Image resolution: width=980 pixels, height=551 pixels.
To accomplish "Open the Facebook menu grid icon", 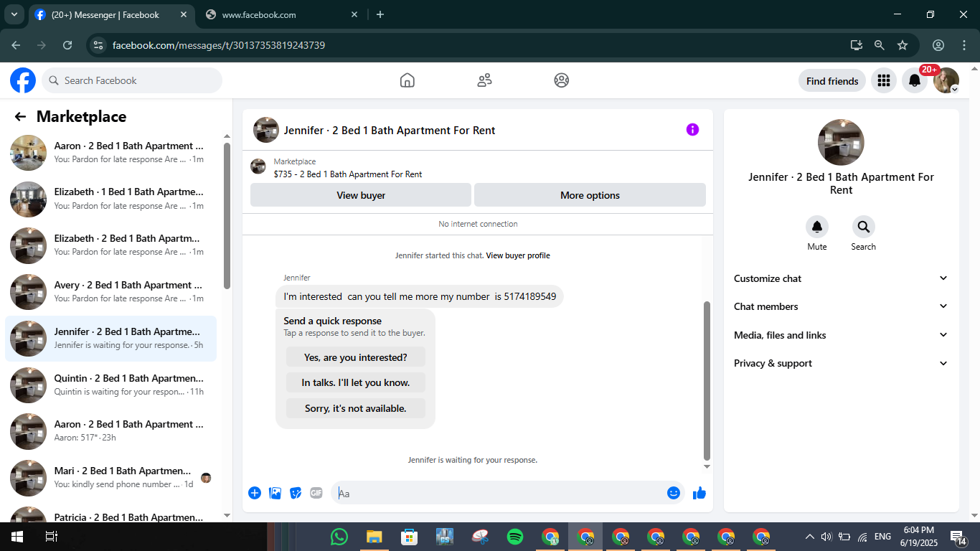I will [x=884, y=81].
